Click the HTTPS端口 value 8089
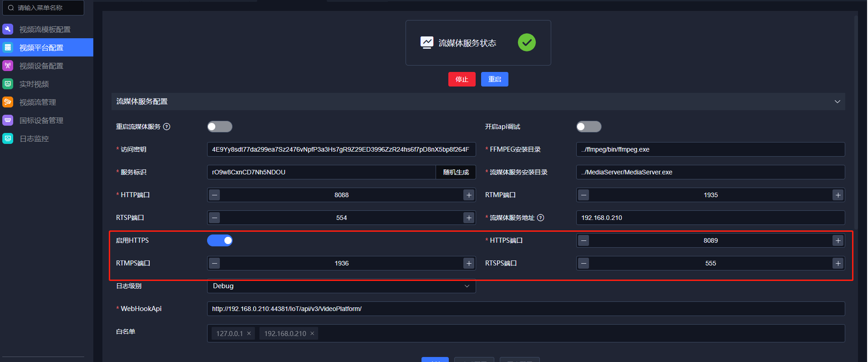Image resolution: width=868 pixels, height=362 pixels. [x=711, y=240]
